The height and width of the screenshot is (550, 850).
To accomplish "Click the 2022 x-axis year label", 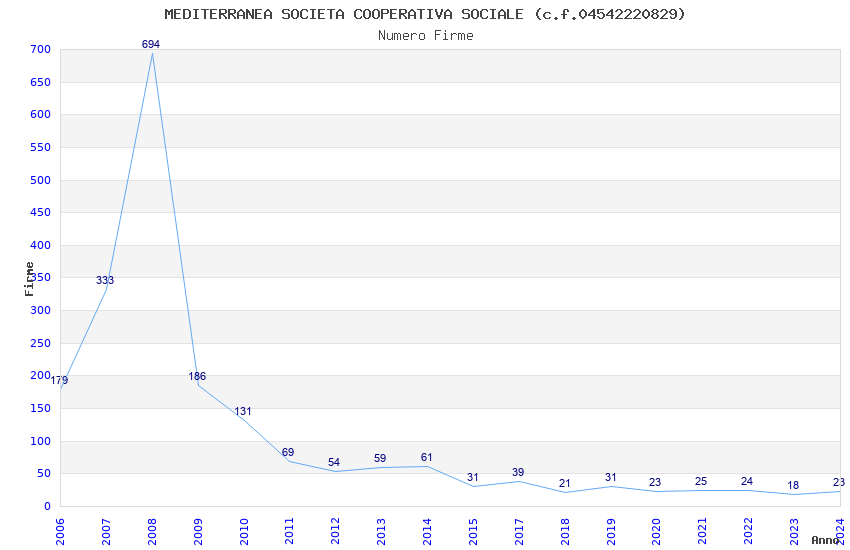I will click(748, 532).
